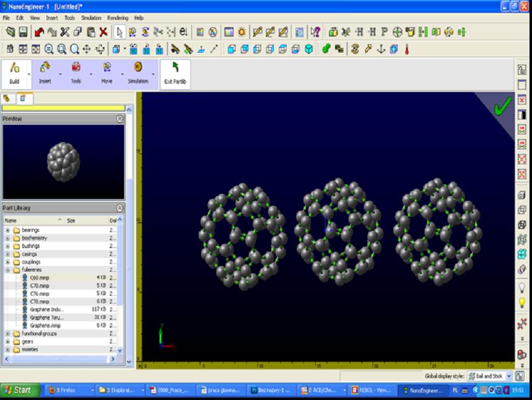The image size is (532, 400).
Task: Click the zoom out magnifier icon
Action: [x=49, y=49]
